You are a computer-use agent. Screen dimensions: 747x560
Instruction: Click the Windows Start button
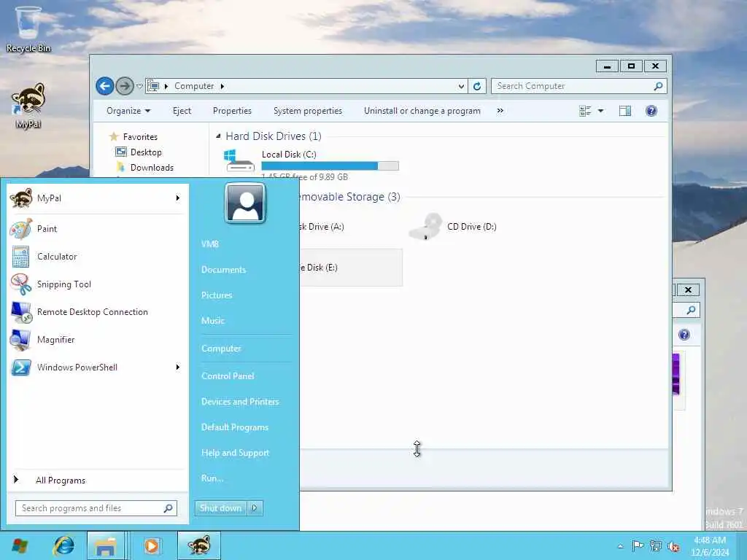[20, 545]
